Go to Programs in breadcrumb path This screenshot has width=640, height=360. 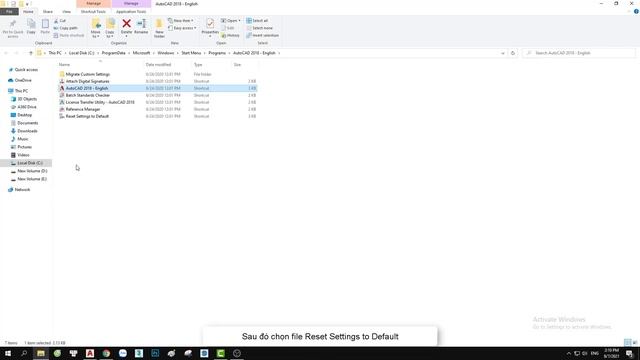coord(217,53)
